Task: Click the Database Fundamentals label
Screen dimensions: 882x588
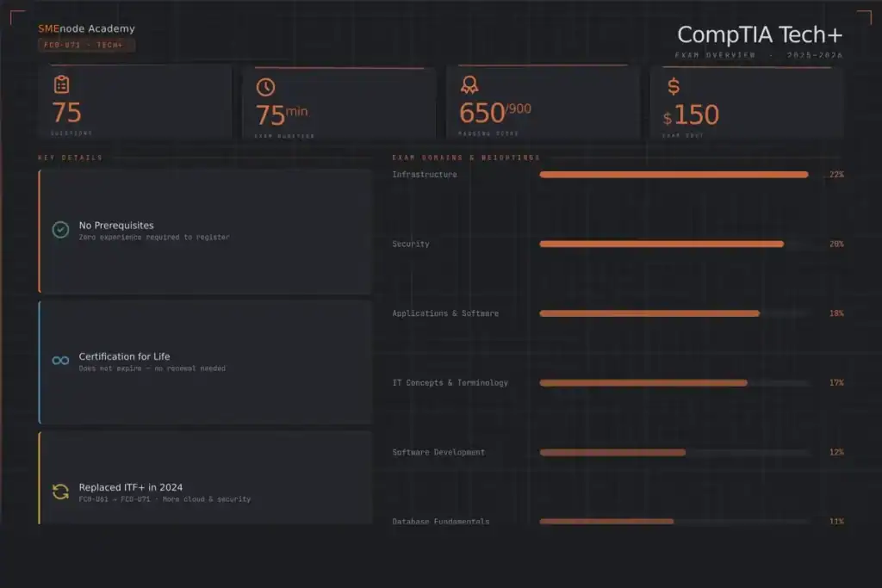Action: coord(441,522)
